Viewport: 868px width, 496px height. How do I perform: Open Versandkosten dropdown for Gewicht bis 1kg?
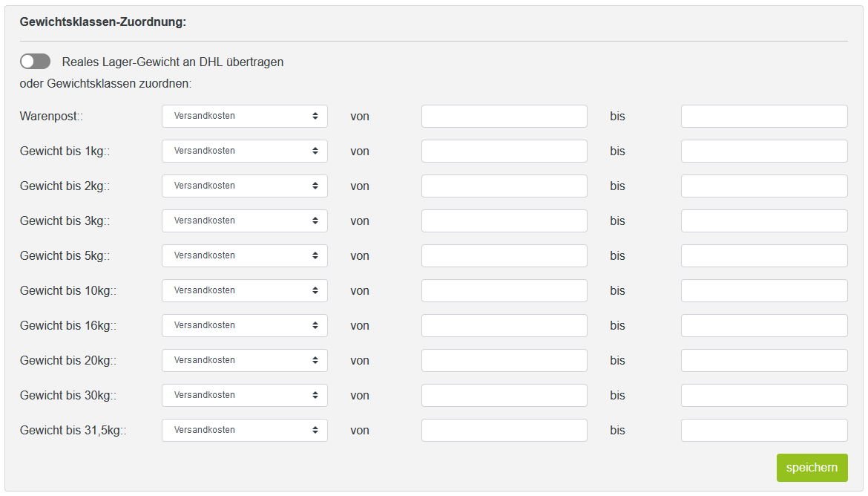pyautogui.click(x=245, y=151)
